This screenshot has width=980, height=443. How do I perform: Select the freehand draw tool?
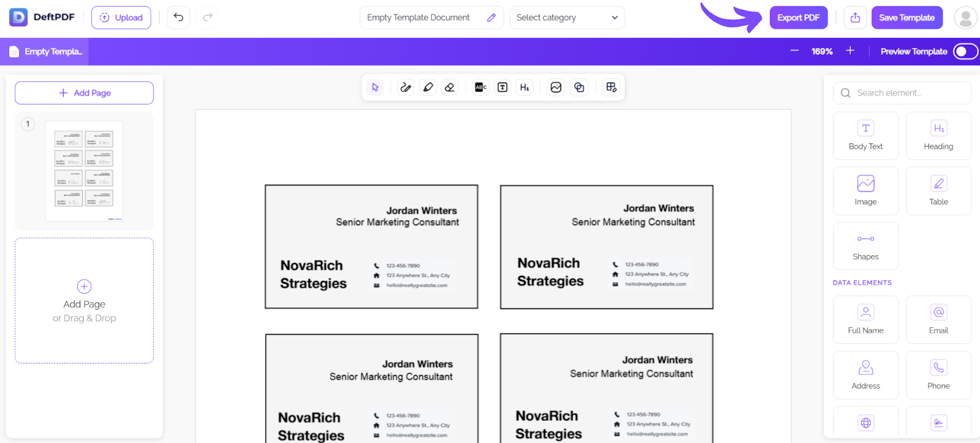pos(405,87)
